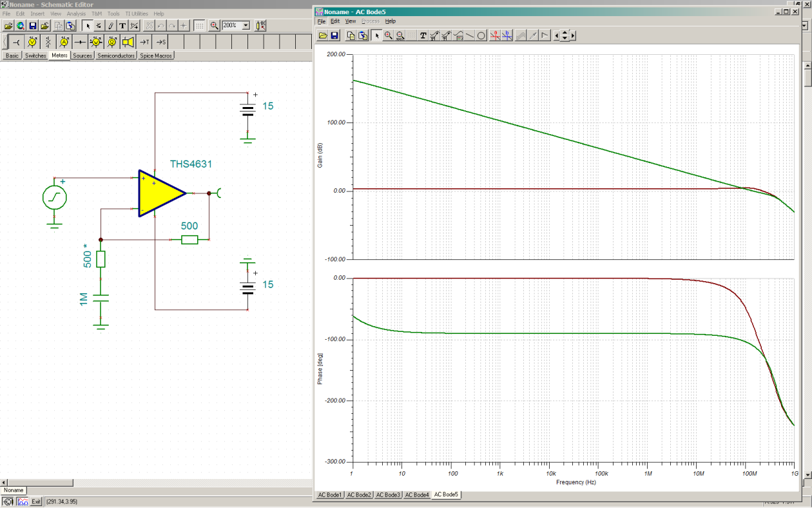The image size is (812, 508).
Task: Click the move-down arrow in AC Bode5 toolbar
Action: point(565,39)
